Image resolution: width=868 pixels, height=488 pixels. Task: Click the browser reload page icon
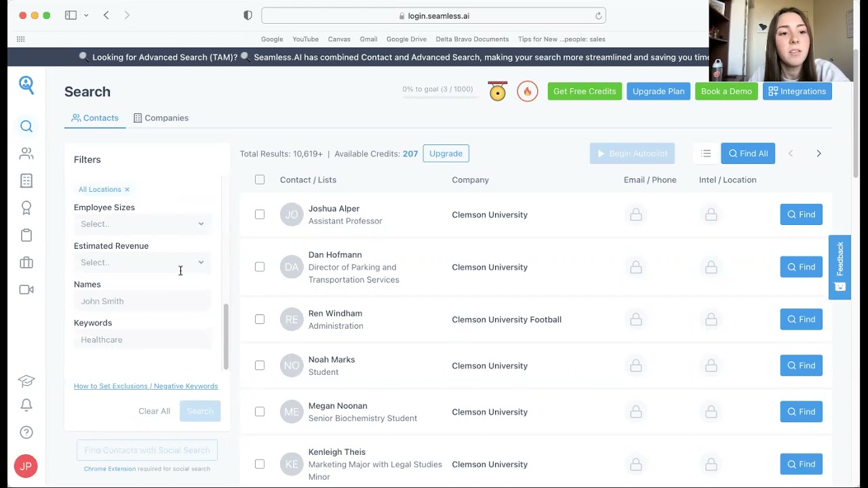click(x=598, y=16)
